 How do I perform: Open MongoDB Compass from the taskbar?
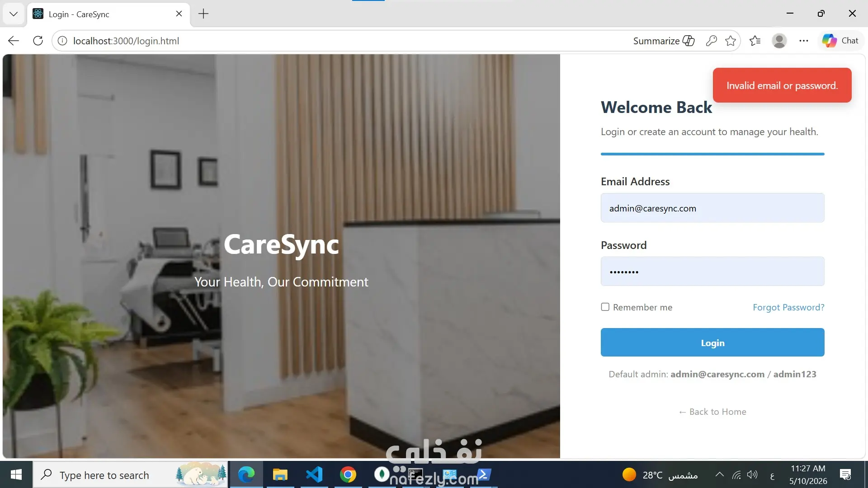click(382, 474)
